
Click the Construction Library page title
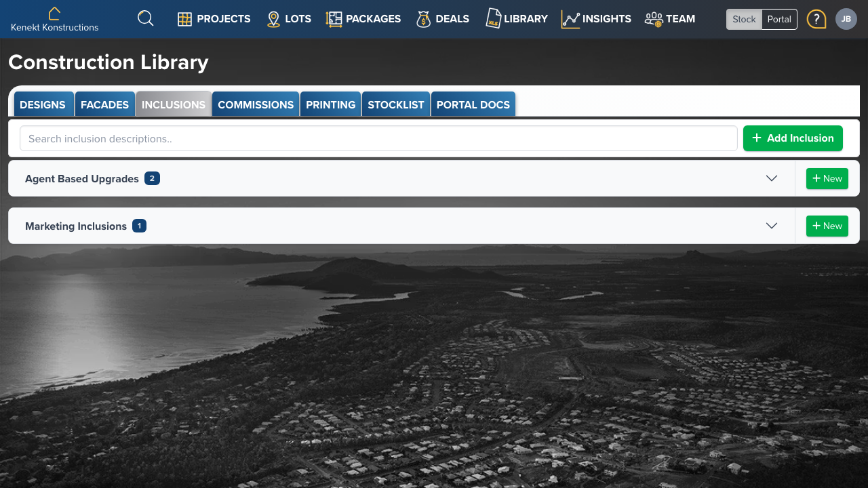[108, 62]
